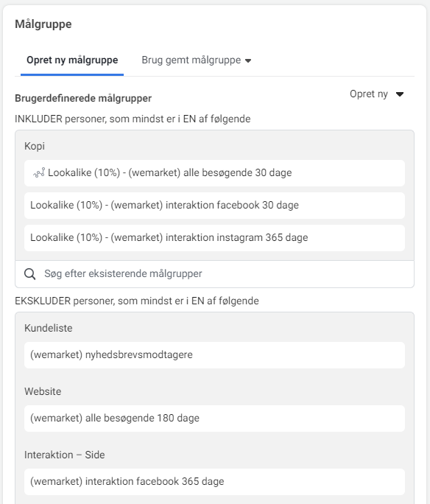
Task: Click the Kundeliste group heading
Action: click(48, 328)
